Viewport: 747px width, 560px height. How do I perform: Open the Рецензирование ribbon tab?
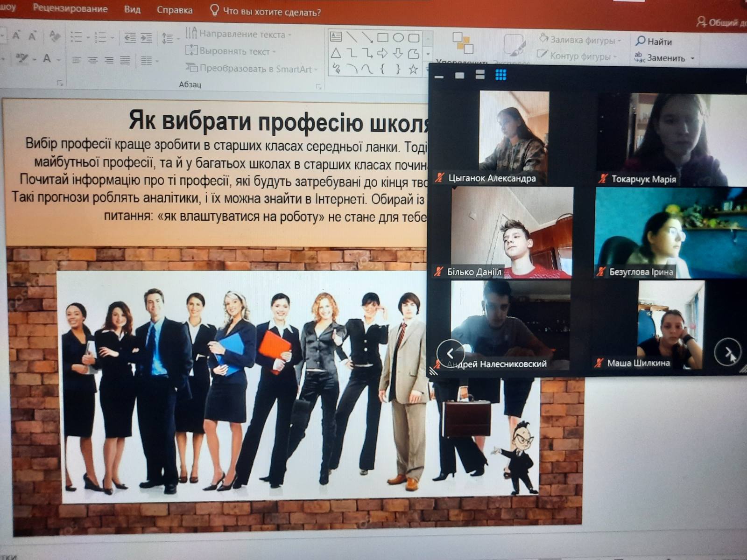tap(70, 9)
